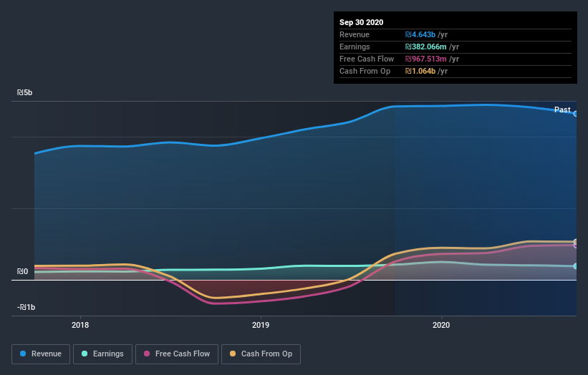Toggle the Earnings series in the legend
The image size is (588, 375).
[x=102, y=354]
